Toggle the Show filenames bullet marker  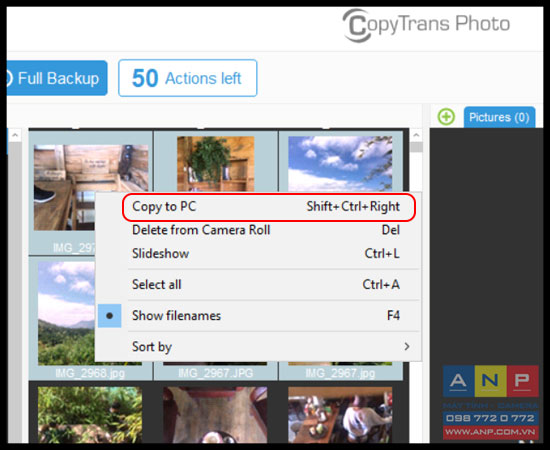[109, 316]
